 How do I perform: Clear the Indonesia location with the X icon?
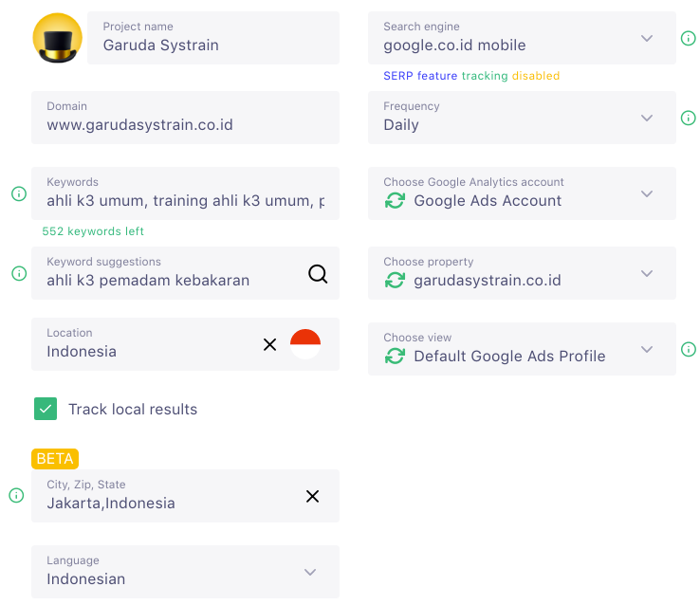[x=269, y=344]
